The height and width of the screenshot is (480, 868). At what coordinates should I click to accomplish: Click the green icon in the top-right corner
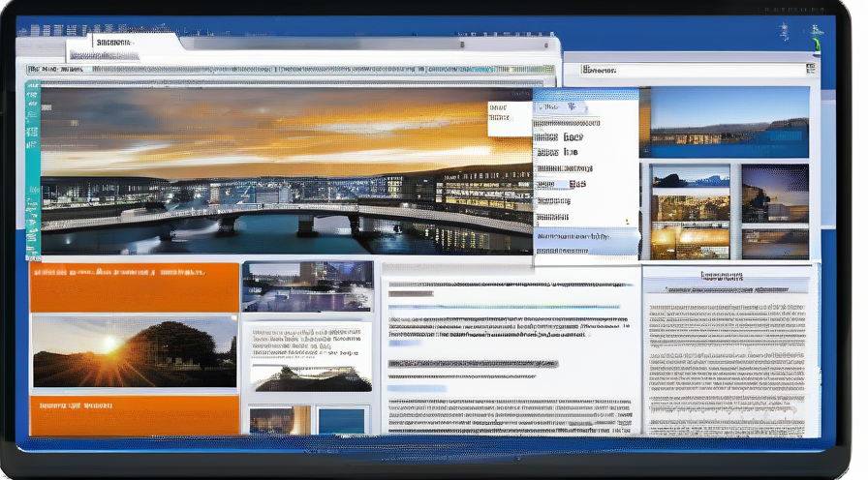pos(817,43)
